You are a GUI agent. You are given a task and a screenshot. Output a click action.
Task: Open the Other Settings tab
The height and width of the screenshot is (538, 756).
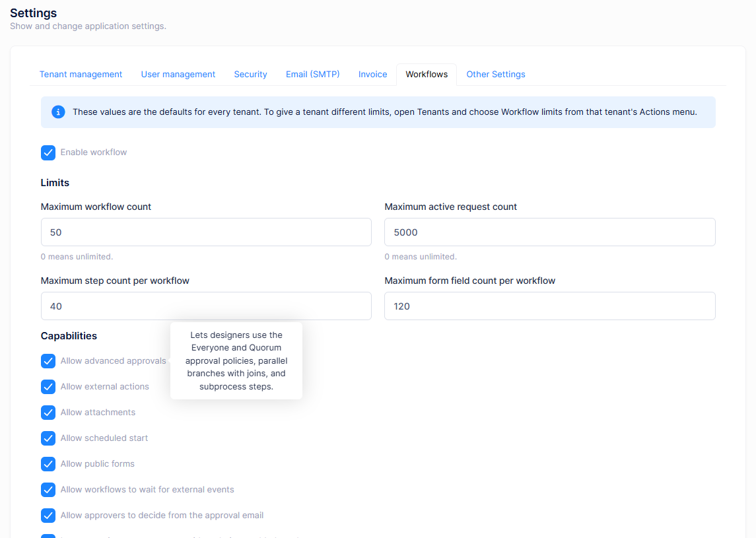click(x=495, y=74)
